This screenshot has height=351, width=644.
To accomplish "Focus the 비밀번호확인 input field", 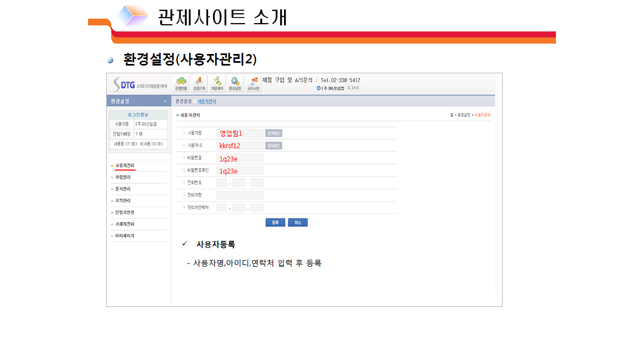I will point(239,171).
